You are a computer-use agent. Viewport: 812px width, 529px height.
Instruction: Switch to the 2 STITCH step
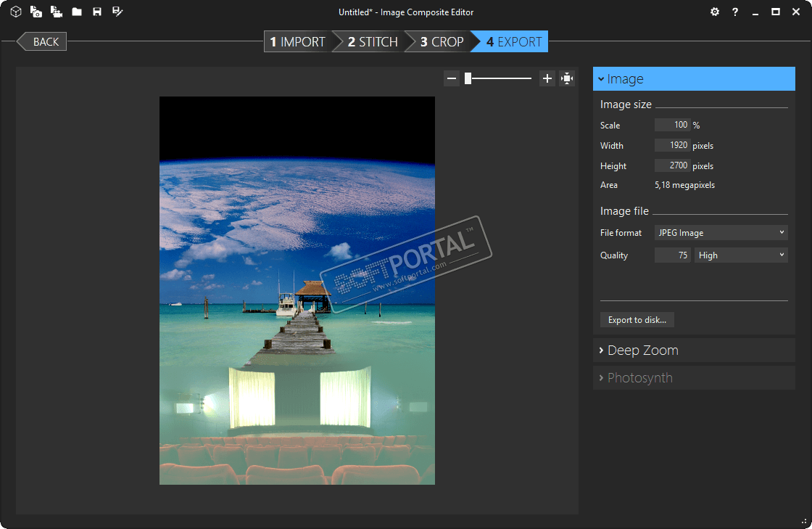point(373,41)
